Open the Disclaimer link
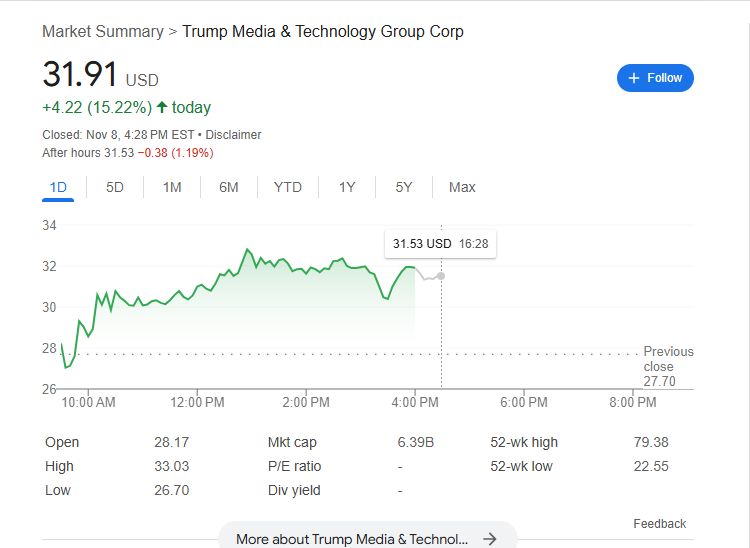This screenshot has width=750, height=548. (233, 134)
